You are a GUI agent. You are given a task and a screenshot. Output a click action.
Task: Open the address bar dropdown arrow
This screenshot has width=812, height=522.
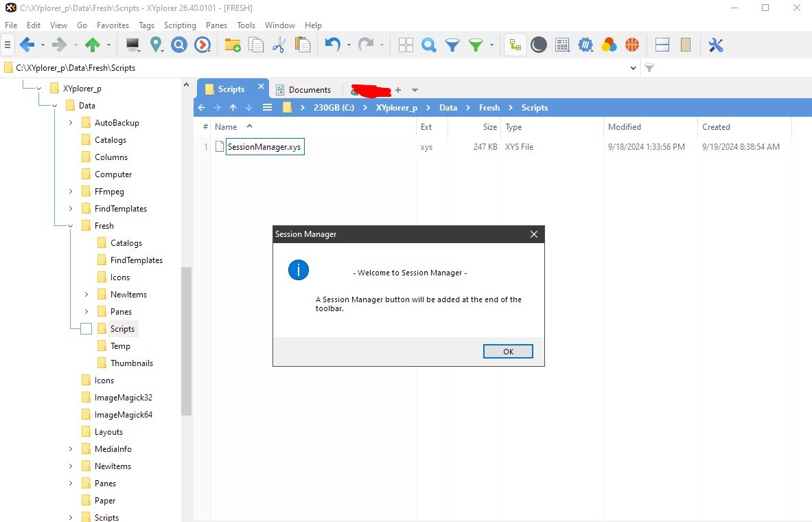click(x=633, y=68)
